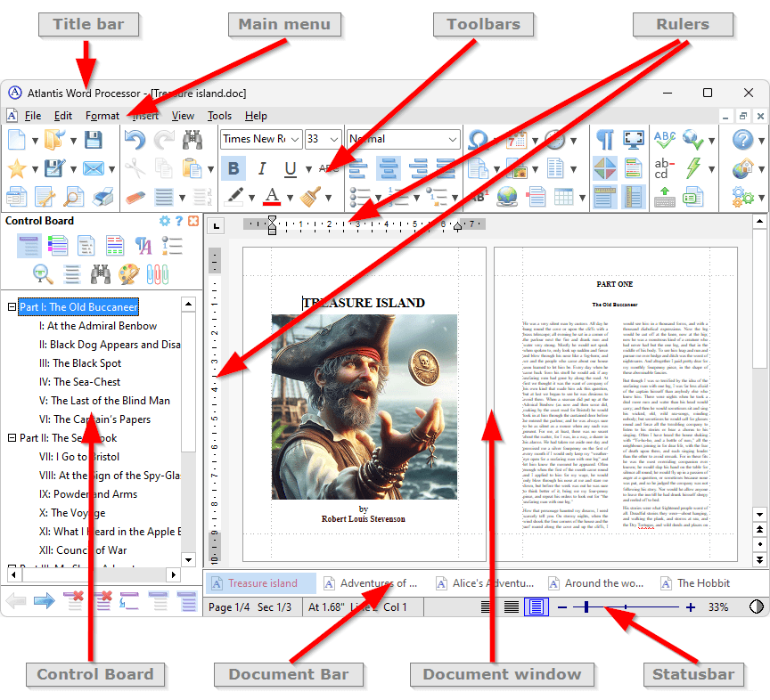Open the File menu
770x700 pixels.
point(33,116)
